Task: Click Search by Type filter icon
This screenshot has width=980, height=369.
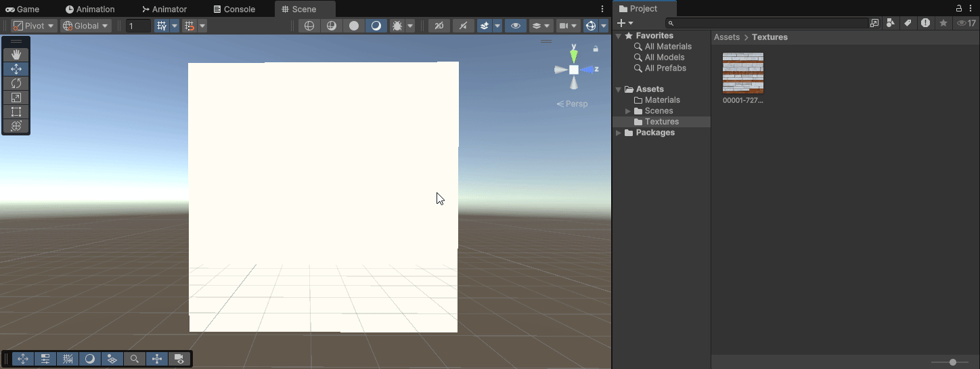Action: (891, 23)
